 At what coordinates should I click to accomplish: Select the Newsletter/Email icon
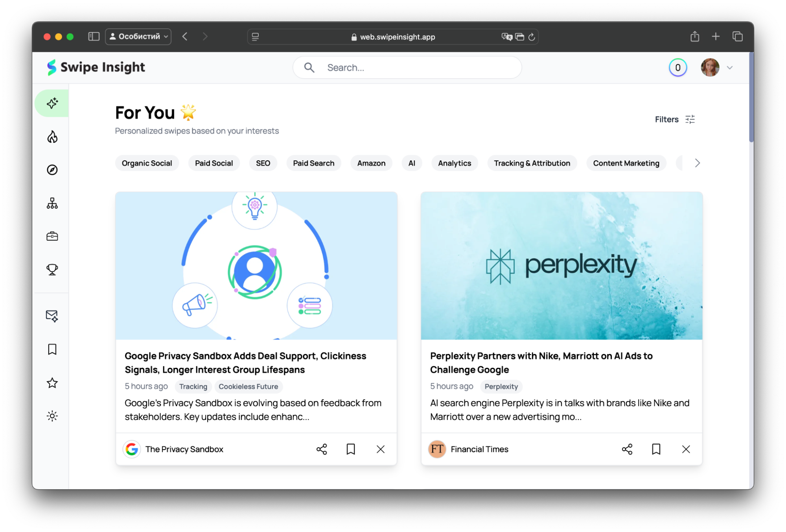pyautogui.click(x=52, y=315)
